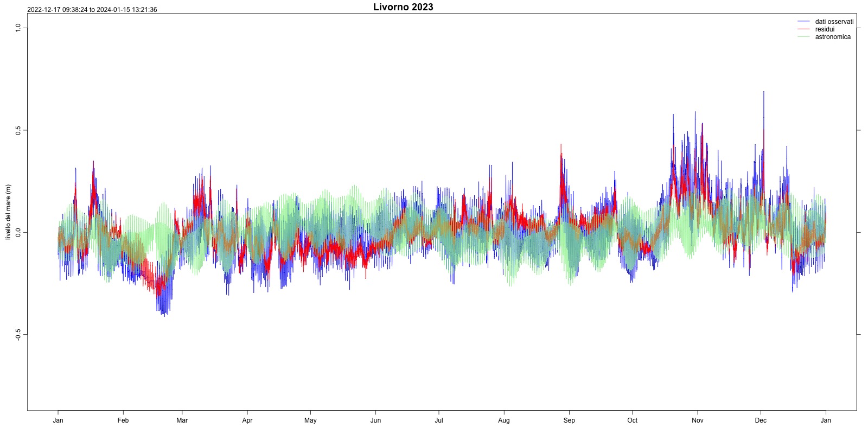Select the "astronomica" legend label

pos(833,37)
